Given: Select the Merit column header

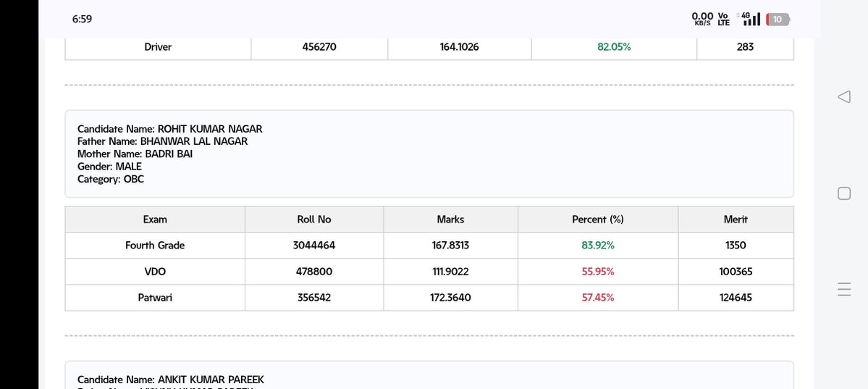Looking at the screenshot, I should pos(736,219).
